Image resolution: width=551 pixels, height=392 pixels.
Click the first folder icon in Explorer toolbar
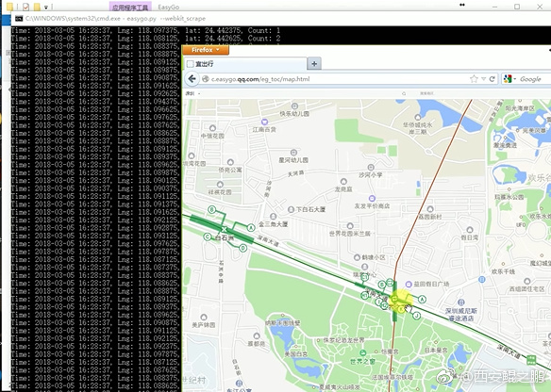(10, 7)
